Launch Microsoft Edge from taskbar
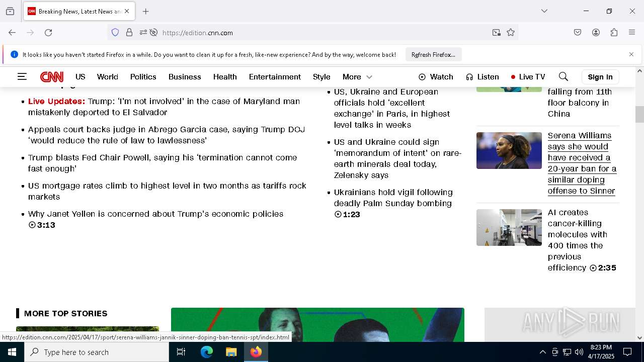644x362 pixels. pyautogui.click(x=207, y=352)
